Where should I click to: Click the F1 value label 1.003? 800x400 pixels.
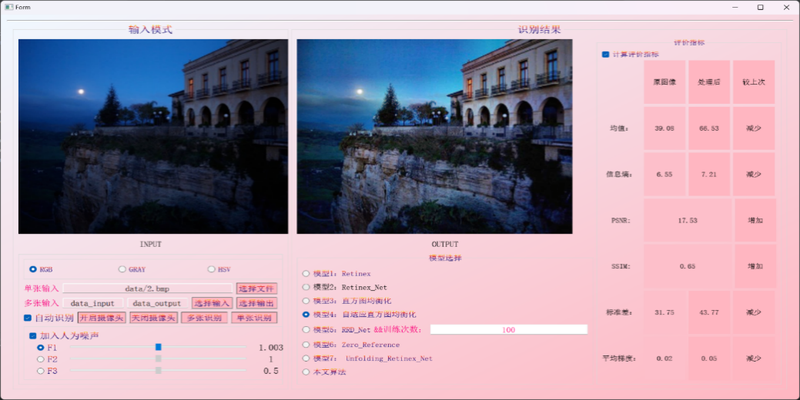pyautogui.click(x=271, y=347)
